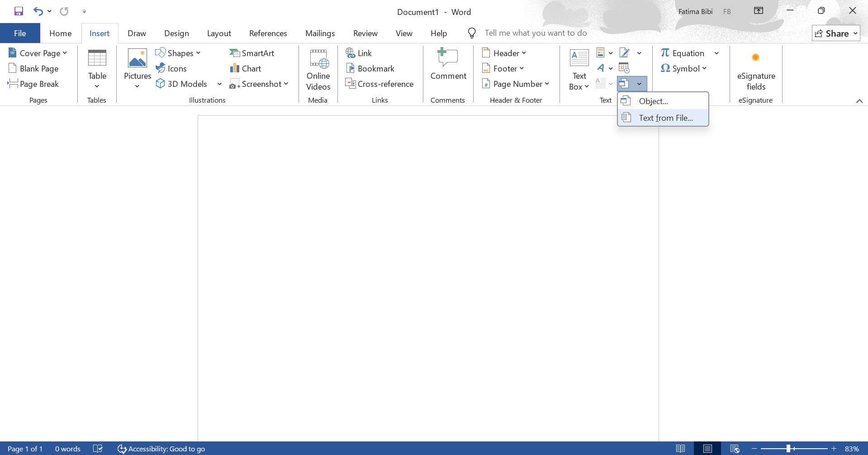Collapse the Object dropdown arrow
This screenshot has width=868, height=455.
[x=639, y=84]
